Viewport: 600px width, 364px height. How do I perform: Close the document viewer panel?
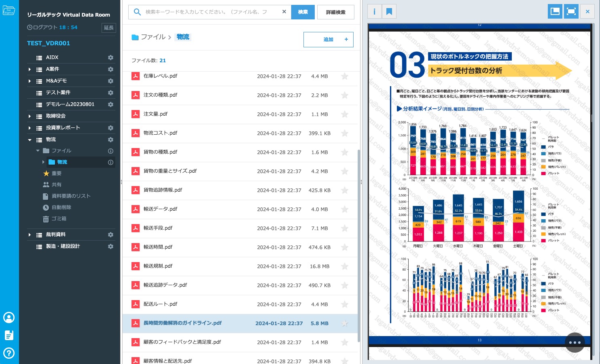point(587,11)
